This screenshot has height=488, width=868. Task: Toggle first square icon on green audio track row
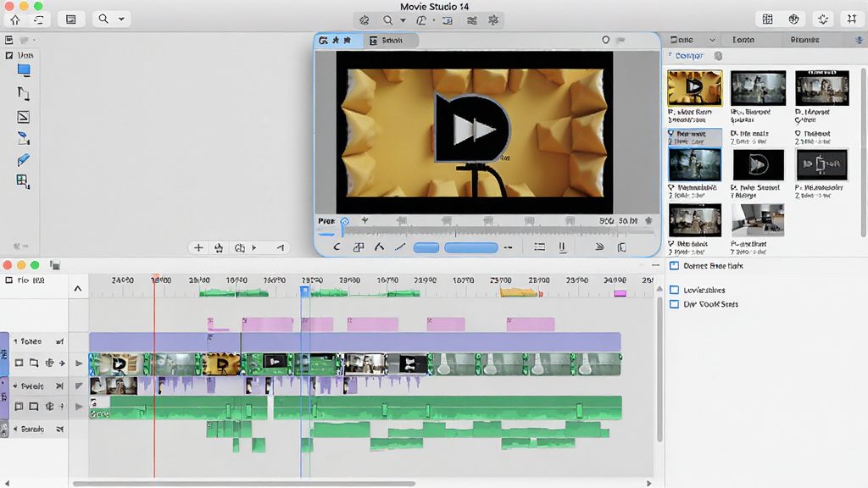(19, 406)
